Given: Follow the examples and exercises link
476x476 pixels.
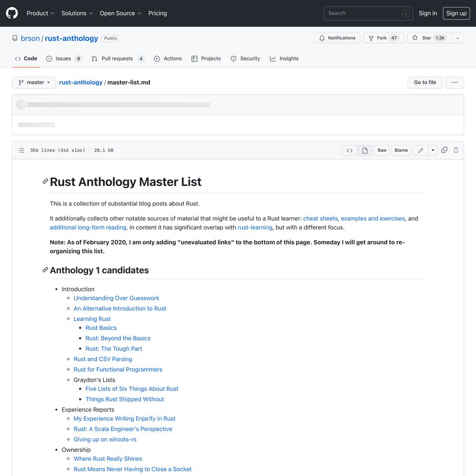Looking at the screenshot, I should pyautogui.click(x=373, y=218).
